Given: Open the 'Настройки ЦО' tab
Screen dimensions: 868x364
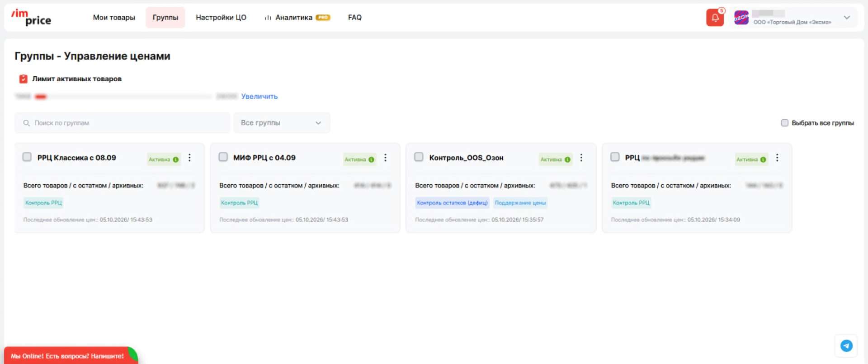Looking at the screenshot, I should (221, 18).
